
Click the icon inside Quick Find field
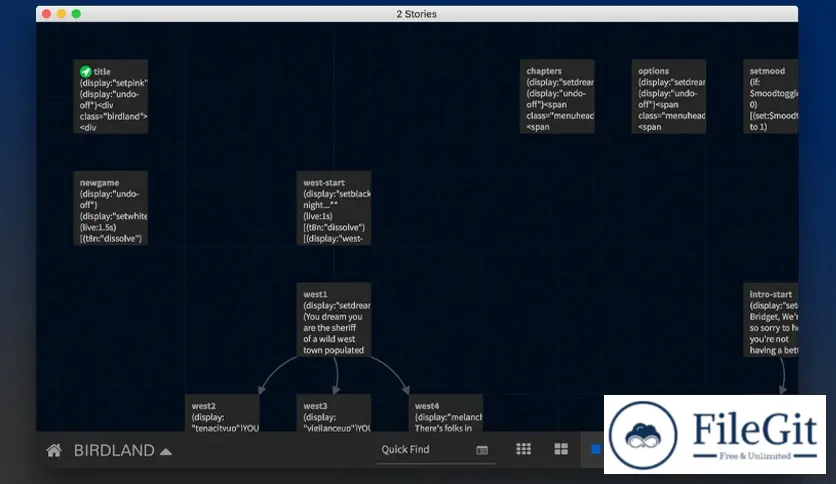click(482, 450)
